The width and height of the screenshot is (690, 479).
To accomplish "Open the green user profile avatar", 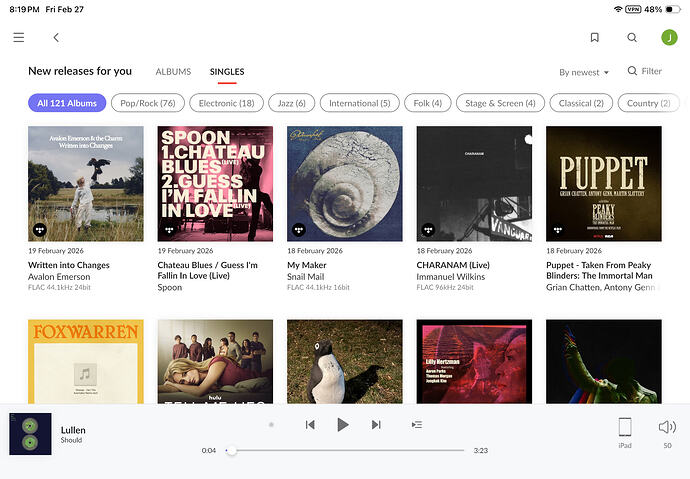I will pyautogui.click(x=669, y=37).
